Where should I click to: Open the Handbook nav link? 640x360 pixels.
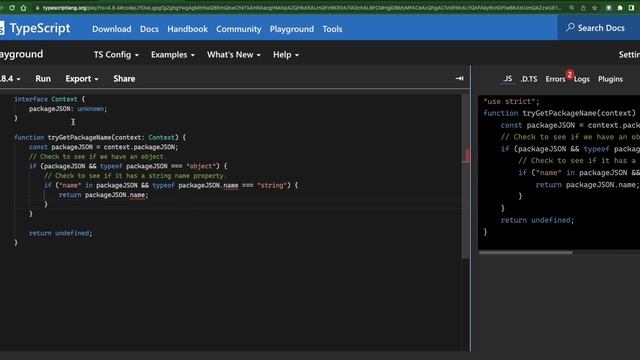(x=187, y=29)
